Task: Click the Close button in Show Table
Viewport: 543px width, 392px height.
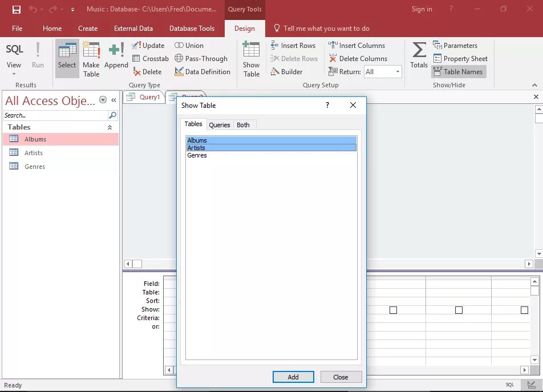Action: tap(341, 377)
